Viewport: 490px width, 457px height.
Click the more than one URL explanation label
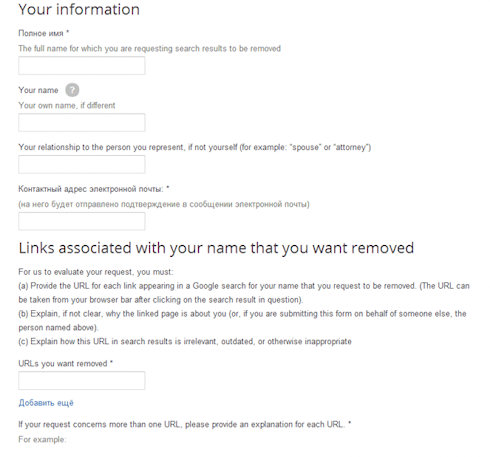[x=185, y=424]
